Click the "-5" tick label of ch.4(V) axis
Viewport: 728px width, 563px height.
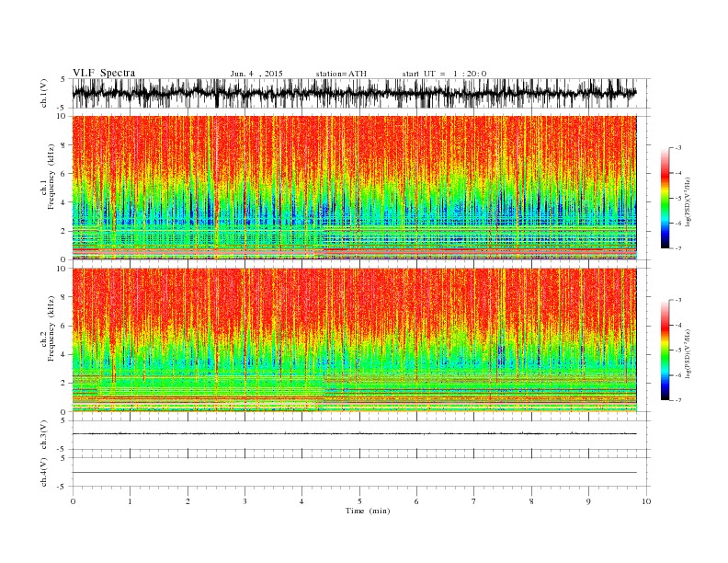click(x=62, y=487)
